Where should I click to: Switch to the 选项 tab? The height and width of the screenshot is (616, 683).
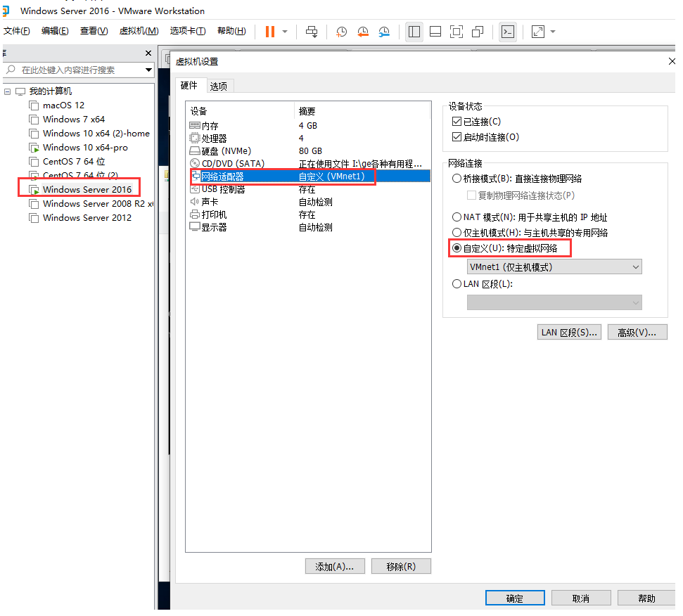click(219, 86)
